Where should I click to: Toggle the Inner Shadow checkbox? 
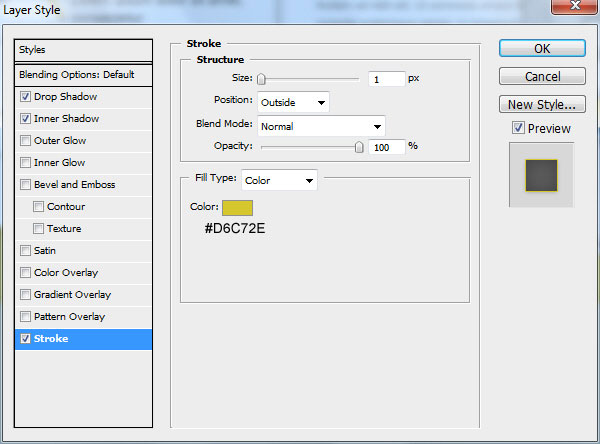pos(25,119)
